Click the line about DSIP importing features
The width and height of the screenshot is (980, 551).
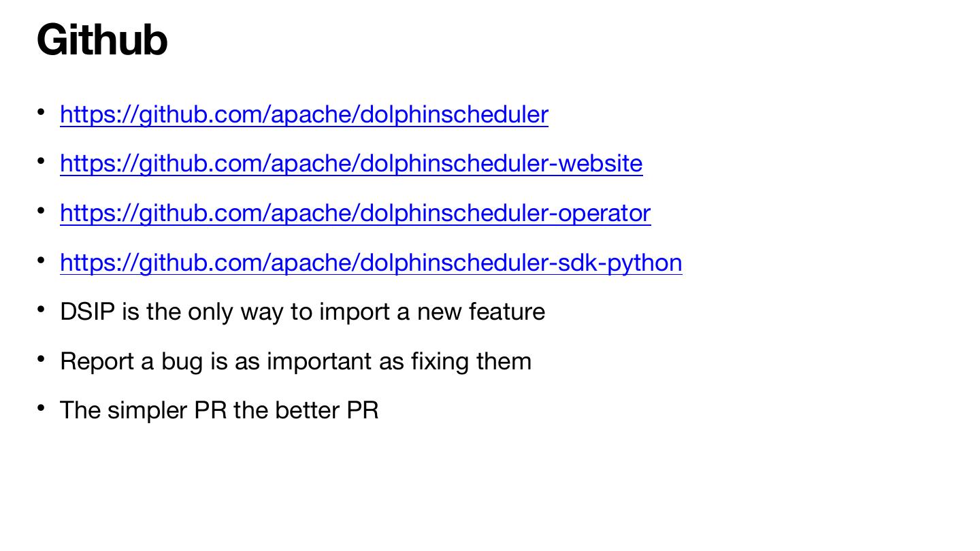(x=302, y=312)
